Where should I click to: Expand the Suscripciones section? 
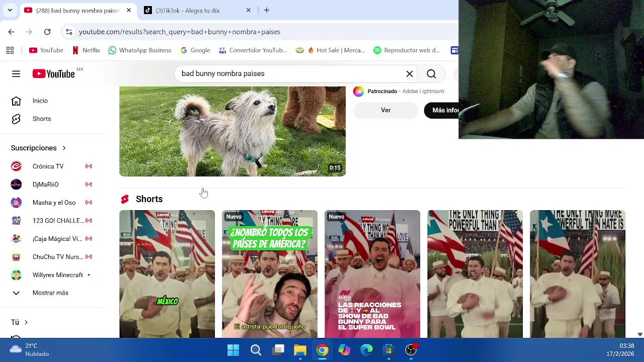(x=39, y=148)
